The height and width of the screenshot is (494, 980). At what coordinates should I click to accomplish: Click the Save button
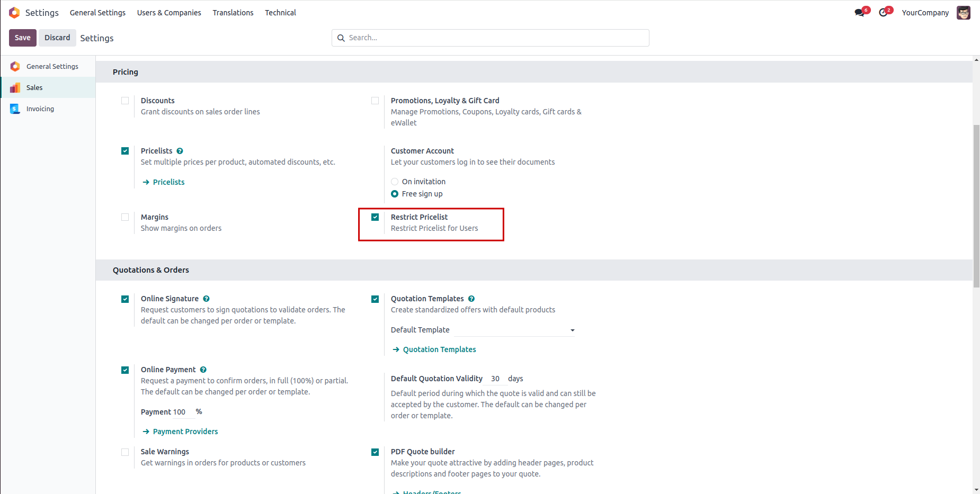pos(23,38)
